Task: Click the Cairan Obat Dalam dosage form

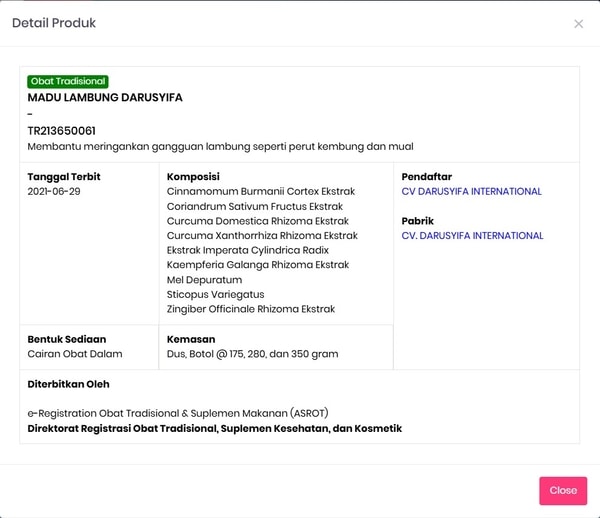Action: 75,354
